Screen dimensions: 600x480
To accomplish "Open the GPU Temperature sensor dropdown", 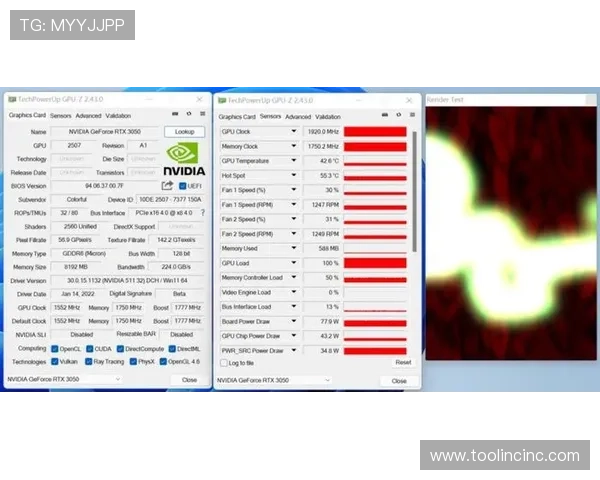I will point(293,160).
